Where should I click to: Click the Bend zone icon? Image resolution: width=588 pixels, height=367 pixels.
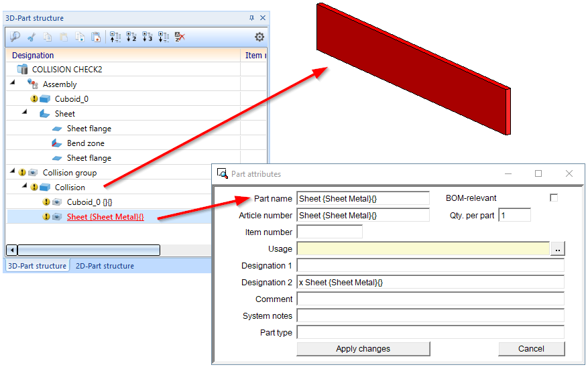(x=56, y=143)
